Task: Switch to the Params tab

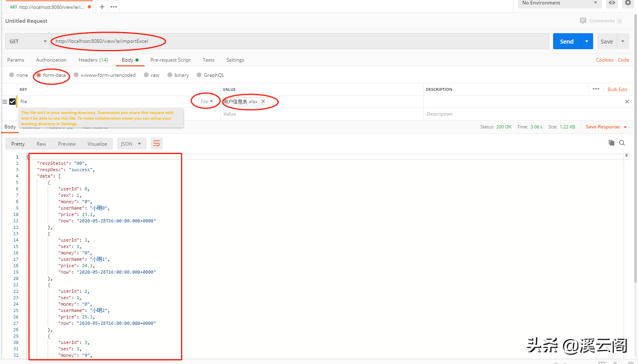Action: point(16,60)
